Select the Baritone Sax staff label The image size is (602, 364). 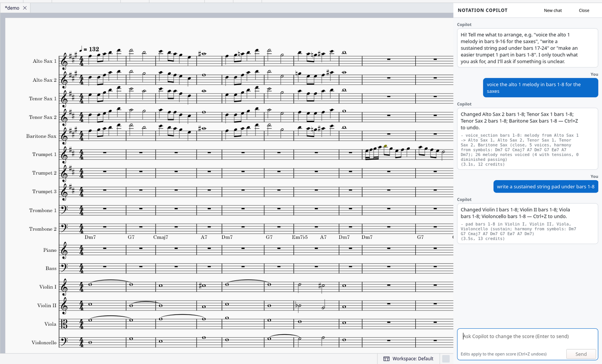[41, 136]
